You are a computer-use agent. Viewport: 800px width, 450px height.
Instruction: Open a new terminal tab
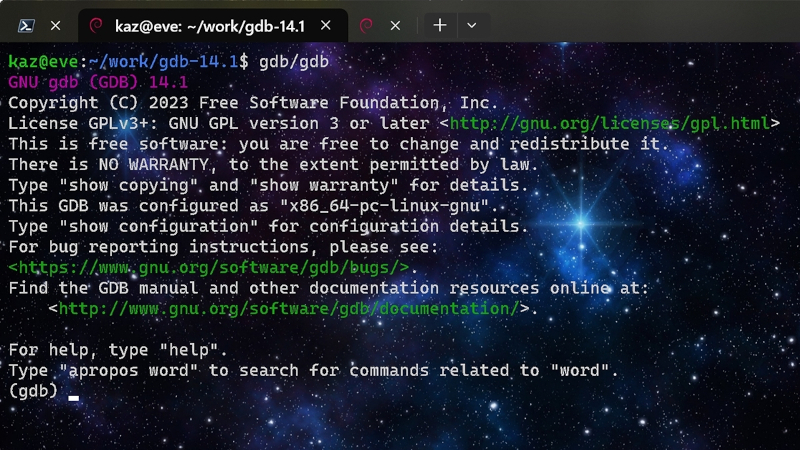click(440, 26)
